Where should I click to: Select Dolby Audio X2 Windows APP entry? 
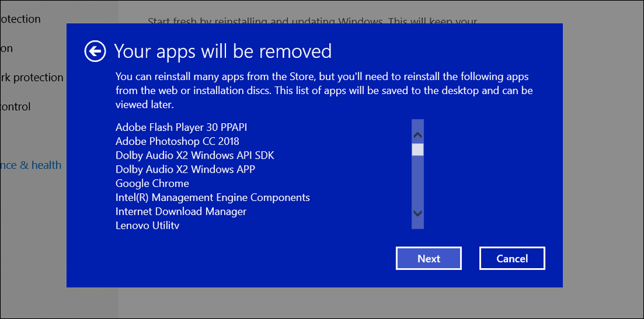coord(185,169)
